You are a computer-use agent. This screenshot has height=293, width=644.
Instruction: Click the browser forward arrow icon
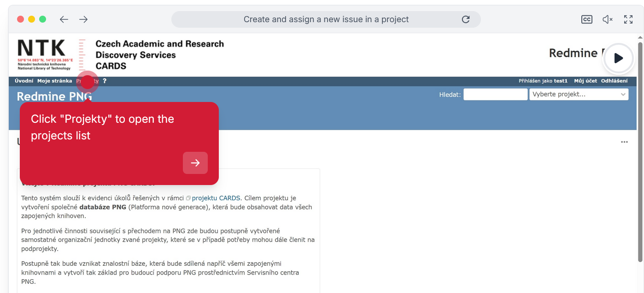tap(83, 19)
